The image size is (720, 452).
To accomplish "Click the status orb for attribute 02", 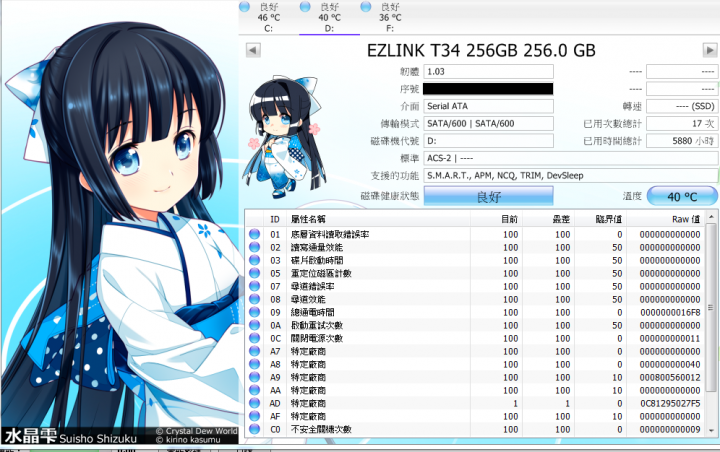I will [254, 247].
